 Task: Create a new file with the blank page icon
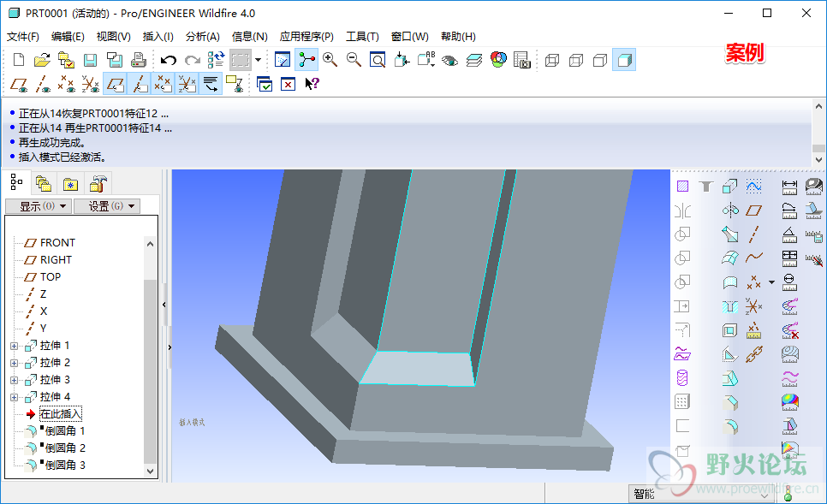tap(19, 60)
